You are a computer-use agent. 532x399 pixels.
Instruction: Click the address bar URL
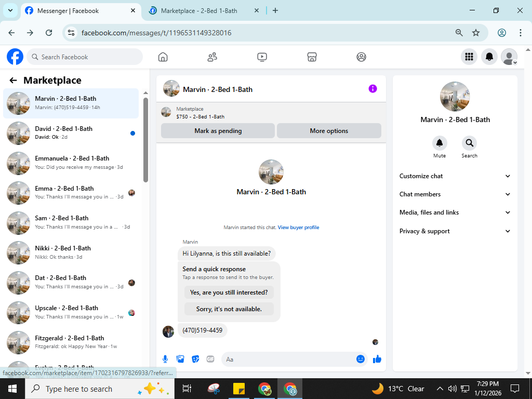tap(156, 33)
